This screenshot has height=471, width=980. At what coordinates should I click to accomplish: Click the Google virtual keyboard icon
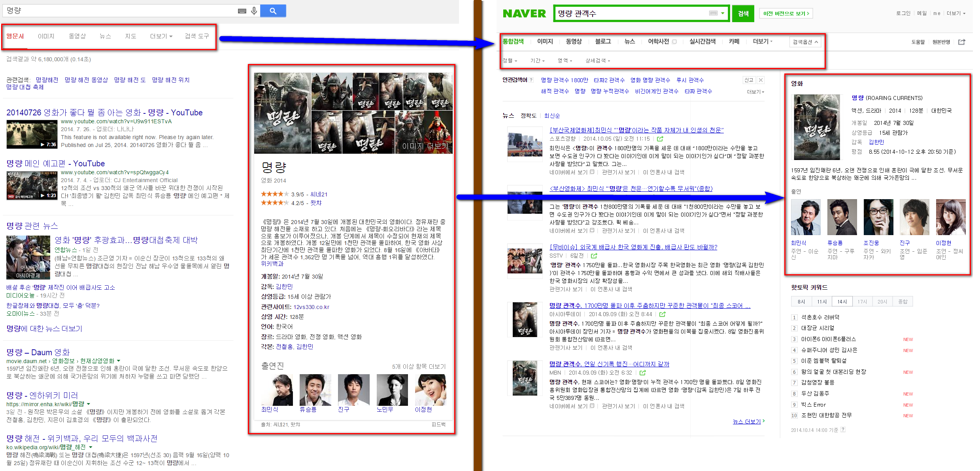click(x=242, y=11)
